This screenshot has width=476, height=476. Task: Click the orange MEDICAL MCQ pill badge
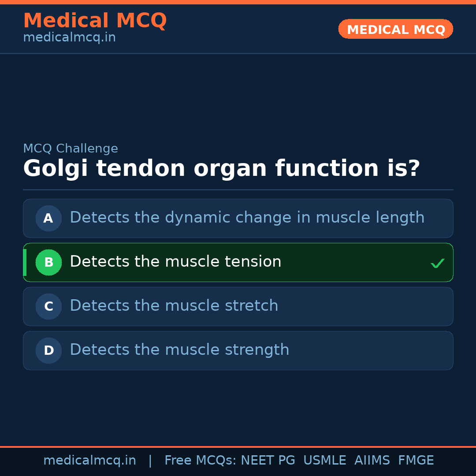(x=395, y=29)
